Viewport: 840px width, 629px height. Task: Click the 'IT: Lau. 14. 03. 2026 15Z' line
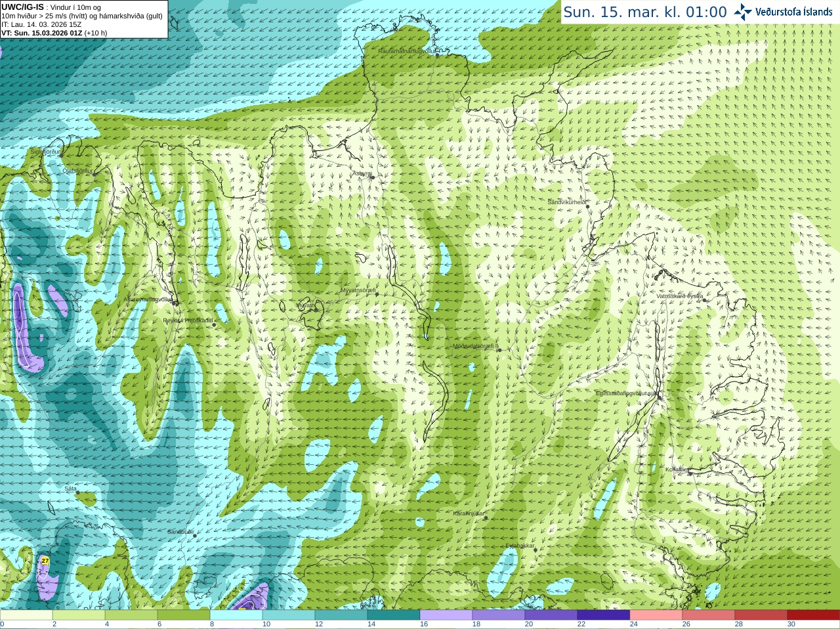(x=41, y=24)
